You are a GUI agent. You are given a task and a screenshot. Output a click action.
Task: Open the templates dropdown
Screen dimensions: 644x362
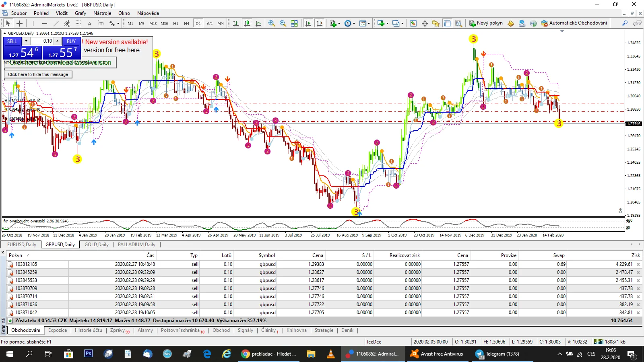click(x=365, y=23)
